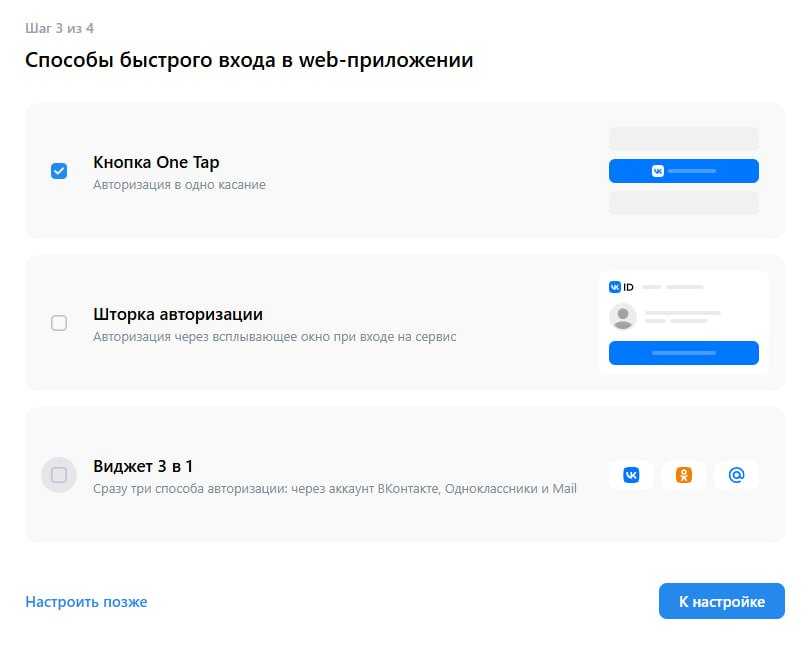The width and height of the screenshot is (809, 662).
Task: Enable the Виджет 3 в 1 checkbox
Action: tap(58, 475)
